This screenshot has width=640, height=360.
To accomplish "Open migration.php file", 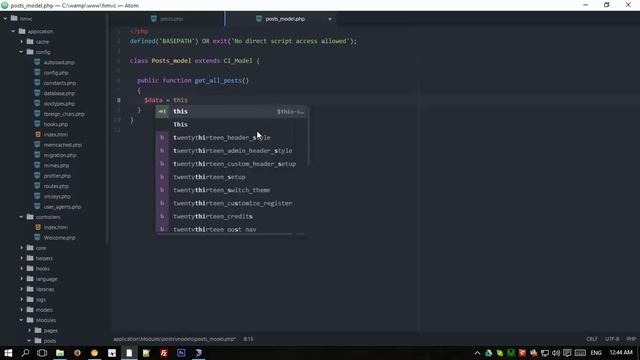I will click(60, 155).
